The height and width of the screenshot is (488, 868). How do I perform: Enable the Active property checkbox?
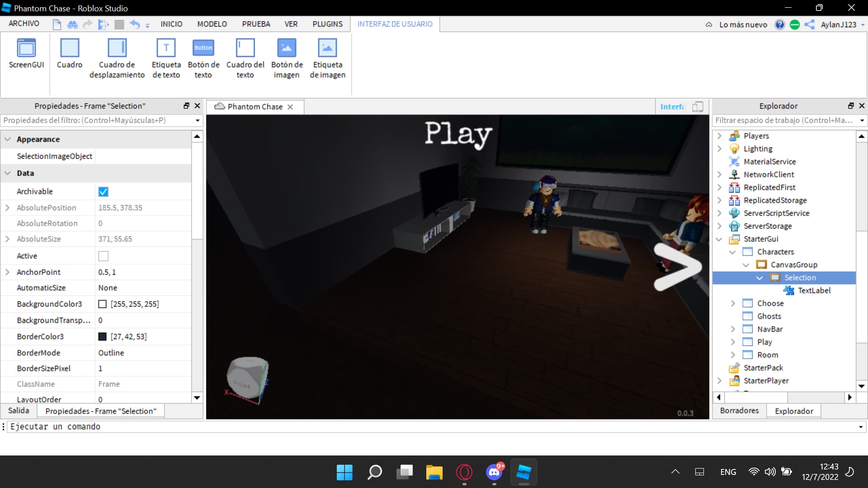(x=104, y=256)
